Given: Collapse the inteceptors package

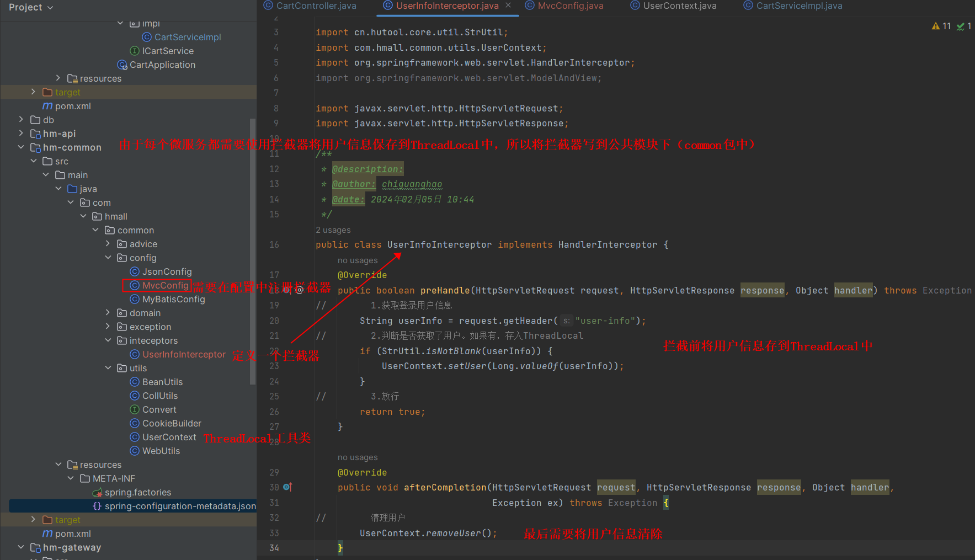Looking at the screenshot, I should pyautogui.click(x=108, y=340).
